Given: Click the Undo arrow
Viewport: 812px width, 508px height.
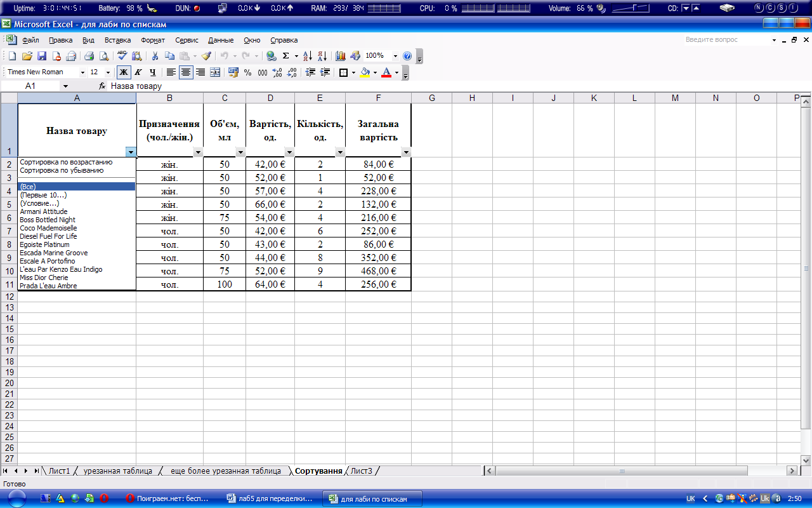Looking at the screenshot, I should [224, 56].
